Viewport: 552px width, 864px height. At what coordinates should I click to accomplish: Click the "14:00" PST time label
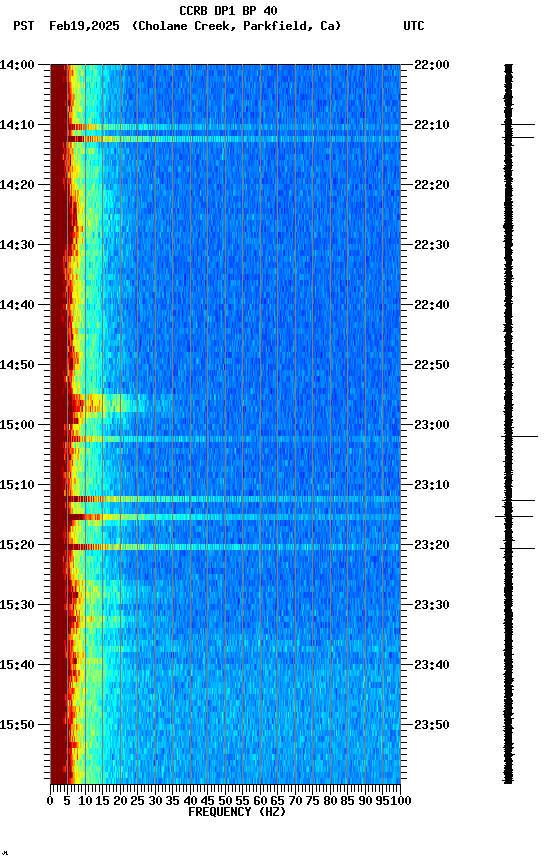[17, 65]
